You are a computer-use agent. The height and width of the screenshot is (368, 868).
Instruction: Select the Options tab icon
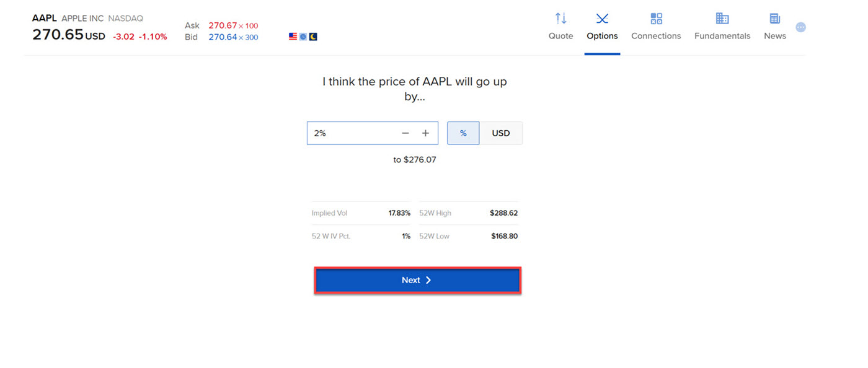[602, 19]
